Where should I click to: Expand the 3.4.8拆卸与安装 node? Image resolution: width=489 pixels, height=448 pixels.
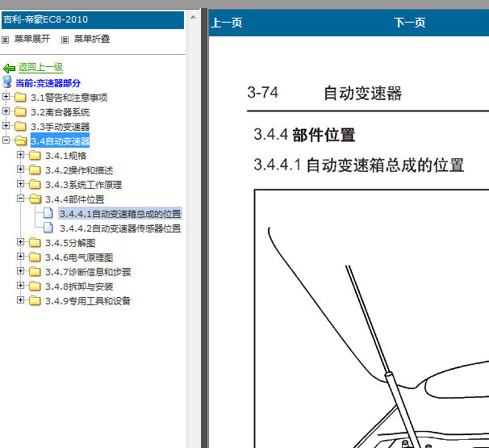[20, 286]
